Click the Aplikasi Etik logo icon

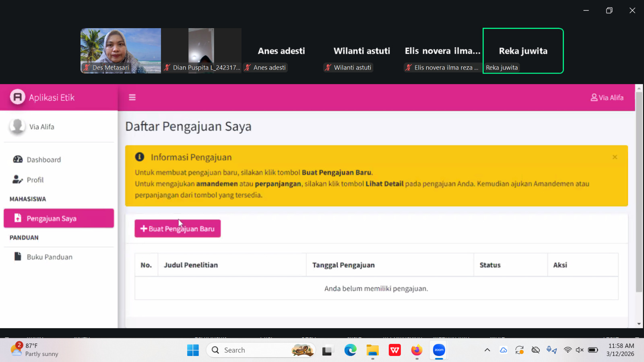17,97
